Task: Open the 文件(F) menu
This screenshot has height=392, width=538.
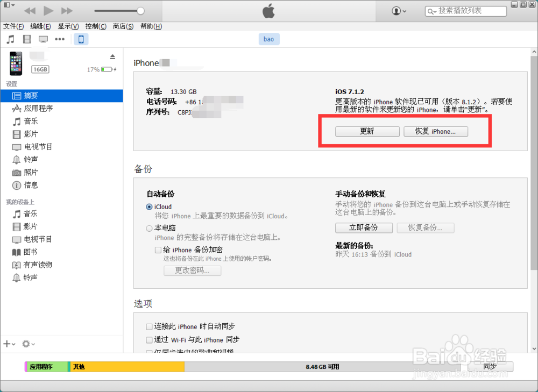Action: tap(13, 26)
